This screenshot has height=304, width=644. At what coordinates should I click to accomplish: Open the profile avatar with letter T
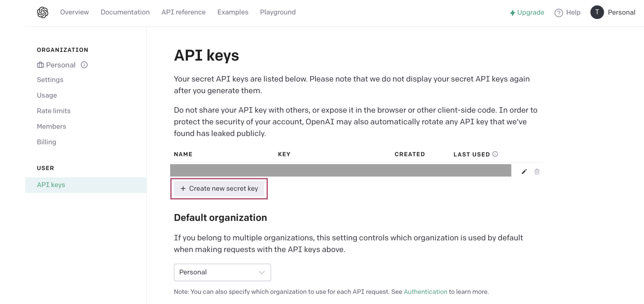point(597,12)
